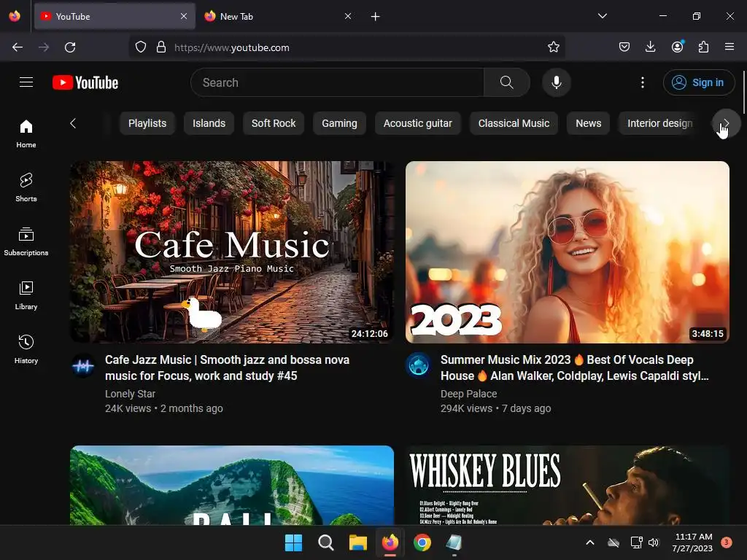View site security via padlock icon
The height and width of the screenshot is (560, 747).
[x=161, y=47]
